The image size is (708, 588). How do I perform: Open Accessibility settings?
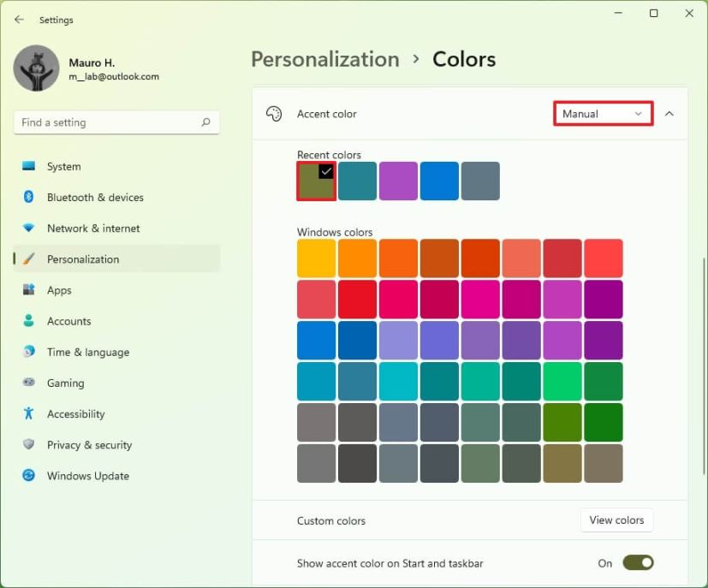pos(116,413)
